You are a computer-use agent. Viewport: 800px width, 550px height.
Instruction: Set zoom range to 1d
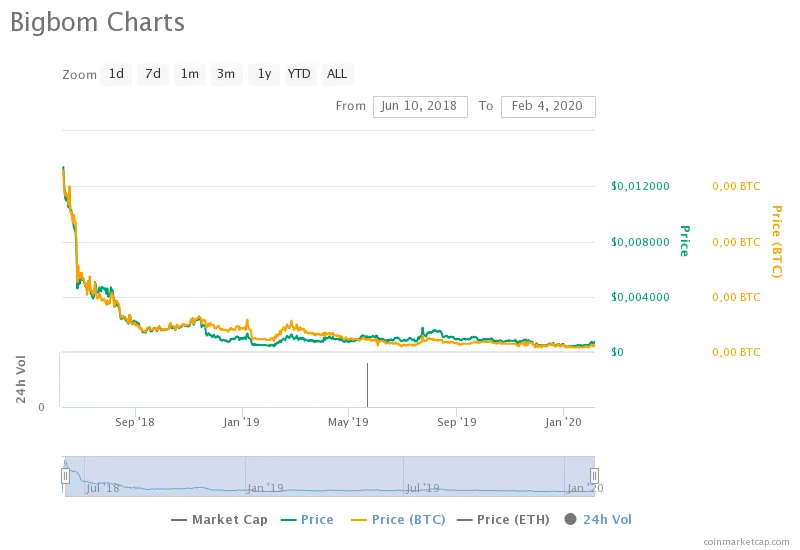(x=116, y=74)
